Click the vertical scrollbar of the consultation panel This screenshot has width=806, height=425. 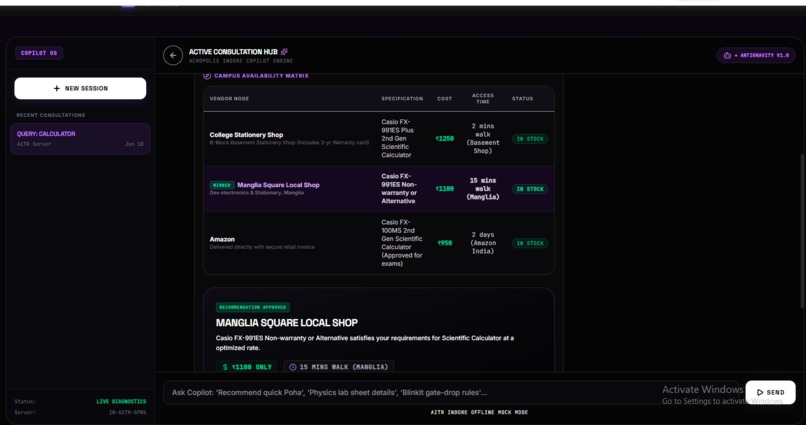coord(802,231)
